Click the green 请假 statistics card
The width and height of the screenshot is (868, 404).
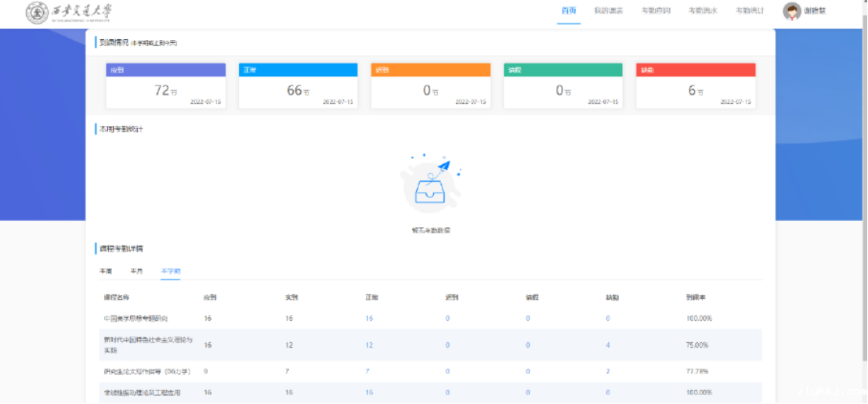tap(563, 85)
